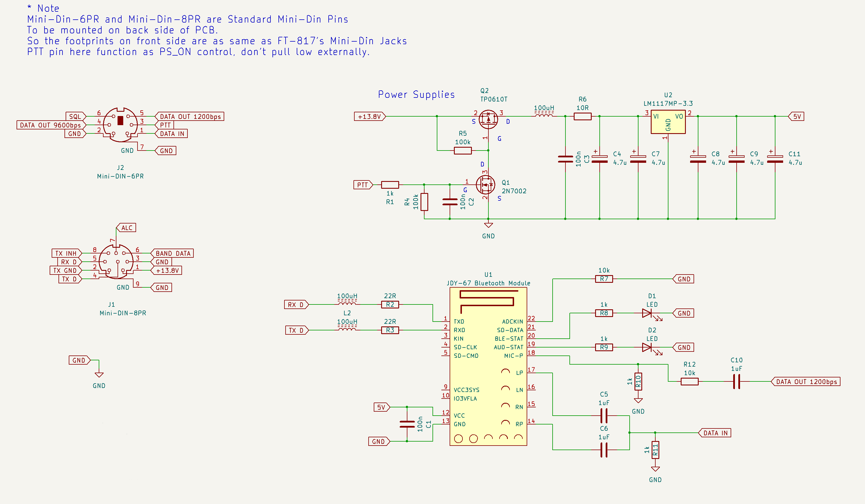Select the DATA OUT 9600bps label
865x504 pixels.
(x=51, y=125)
